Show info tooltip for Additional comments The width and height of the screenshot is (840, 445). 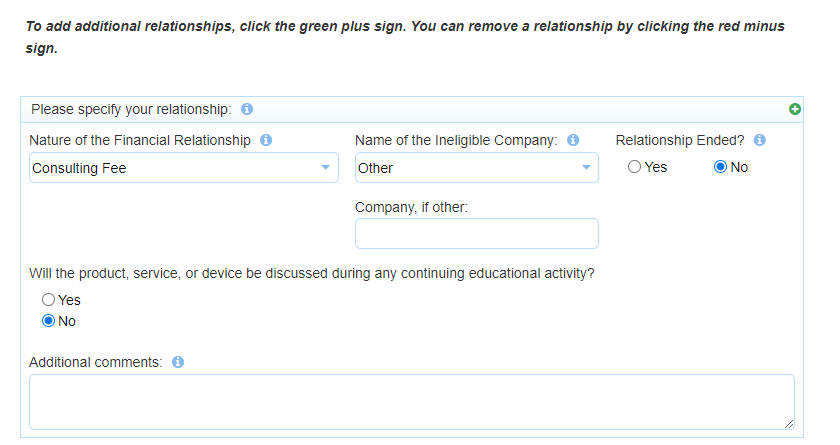click(178, 362)
